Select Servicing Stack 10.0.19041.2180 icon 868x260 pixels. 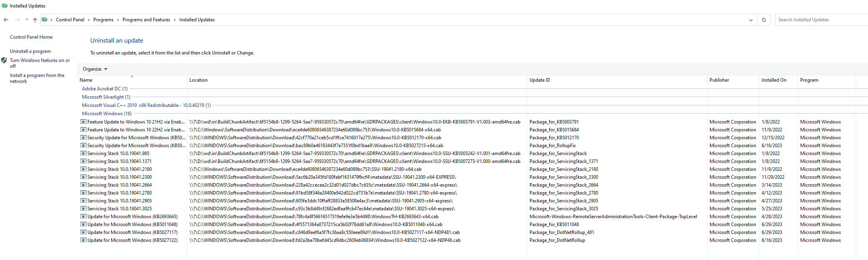click(84, 169)
